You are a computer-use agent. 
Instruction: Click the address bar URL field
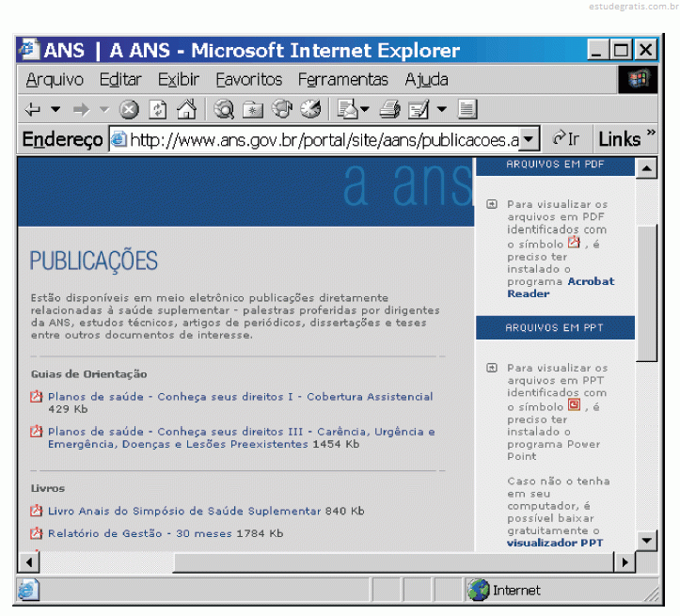point(324,140)
